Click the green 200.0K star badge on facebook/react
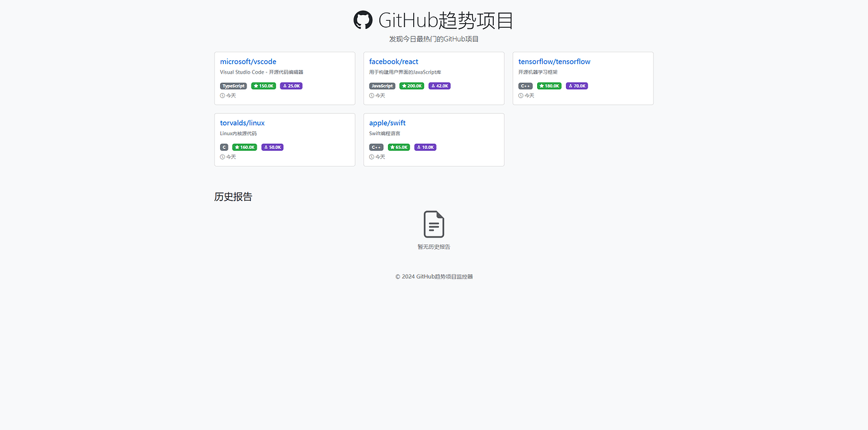The image size is (868, 430). [411, 85]
